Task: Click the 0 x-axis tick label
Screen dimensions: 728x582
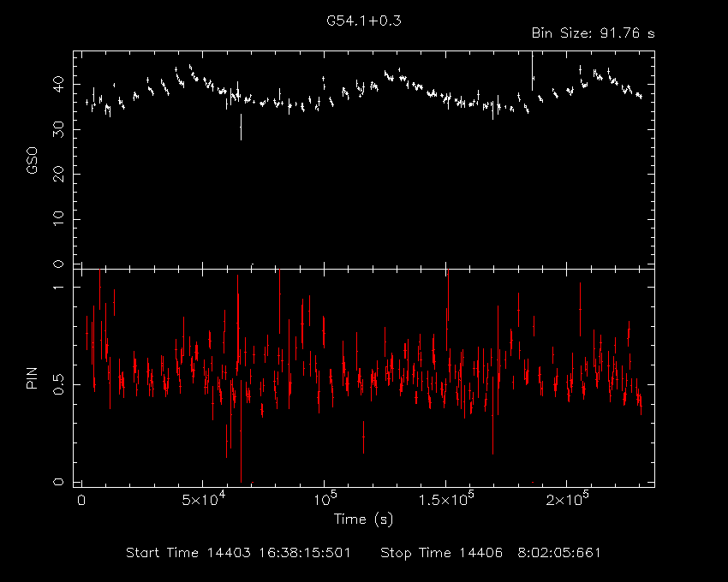Action: point(81,501)
